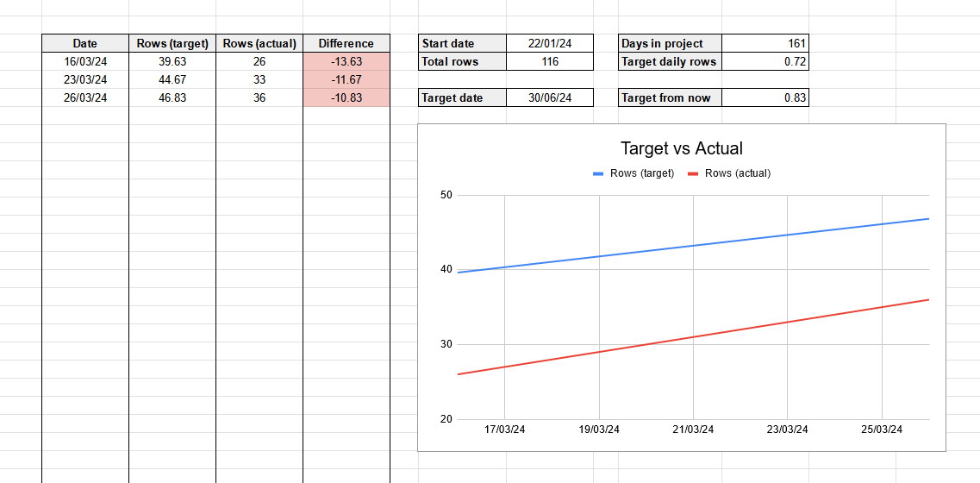Click the target date value 30/06/24
This screenshot has width=980, height=483.
tap(550, 98)
